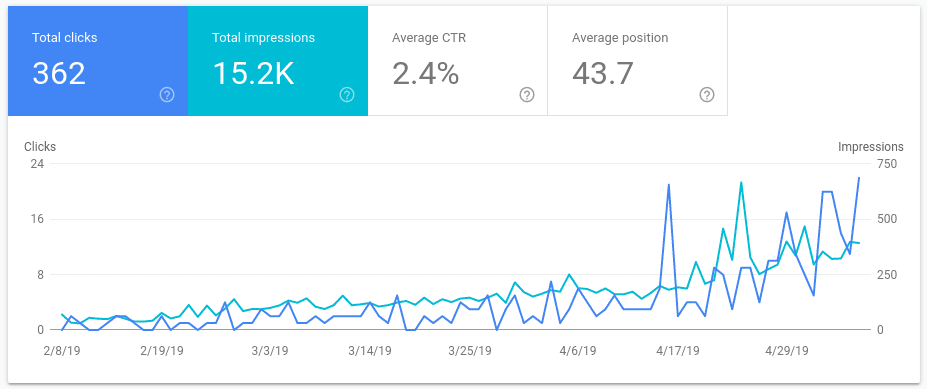This screenshot has height=389, width=927.
Task: Select the 4/17/19 date on the axis
Action: 679,351
